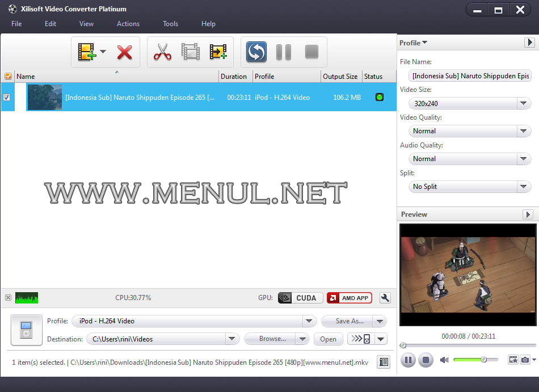
Task: Adjust the green volume slider
Action: (476, 360)
